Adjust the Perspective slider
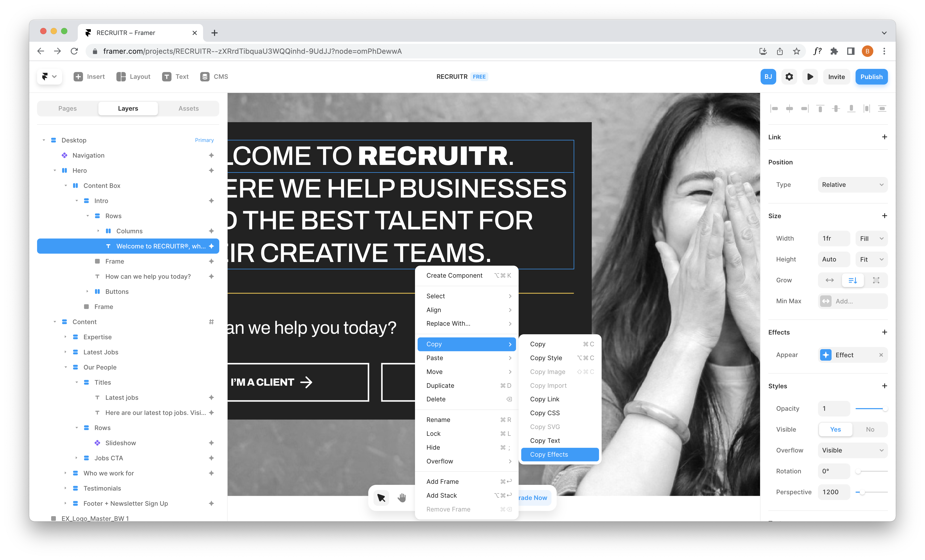Viewport: 925px width, 560px height. (x=871, y=492)
